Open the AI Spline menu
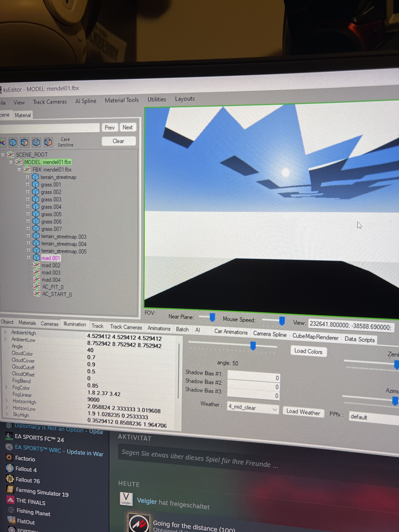The width and height of the screenshot is (399, 532). coord(86,101)
